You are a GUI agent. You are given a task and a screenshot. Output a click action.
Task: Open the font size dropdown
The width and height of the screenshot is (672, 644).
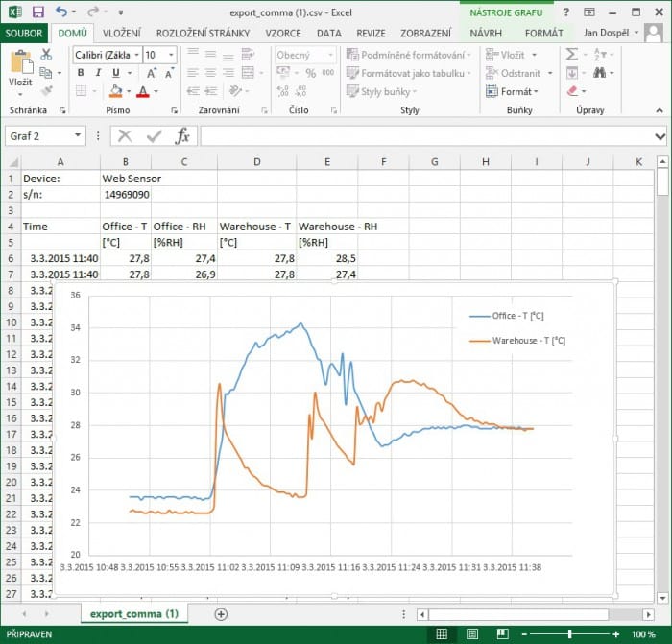[171, 56]
